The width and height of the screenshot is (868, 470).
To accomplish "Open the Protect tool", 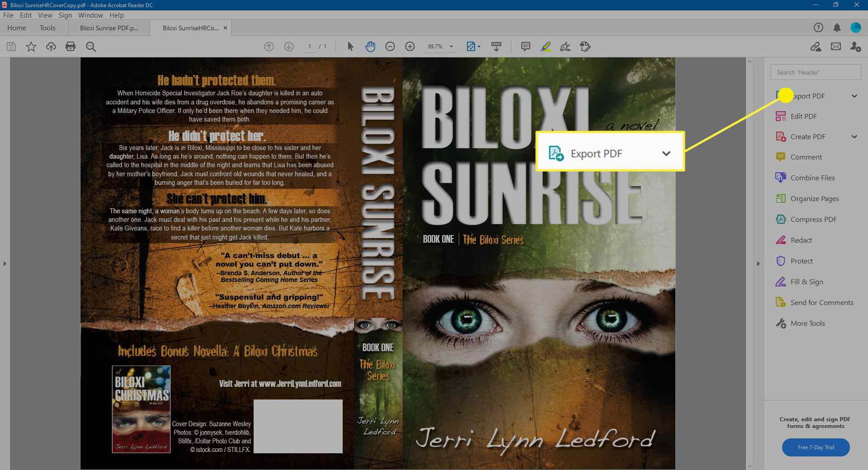I will coord(794,261).
